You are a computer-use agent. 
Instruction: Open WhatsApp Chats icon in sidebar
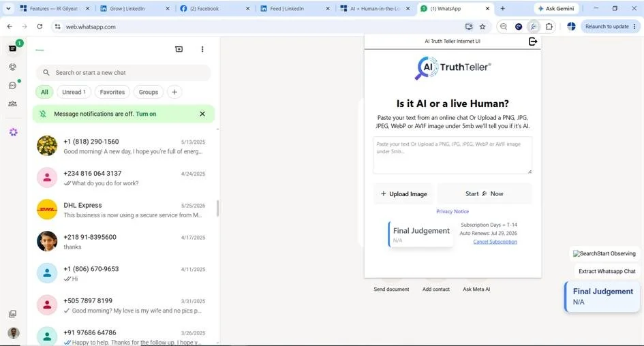point(13,48)
